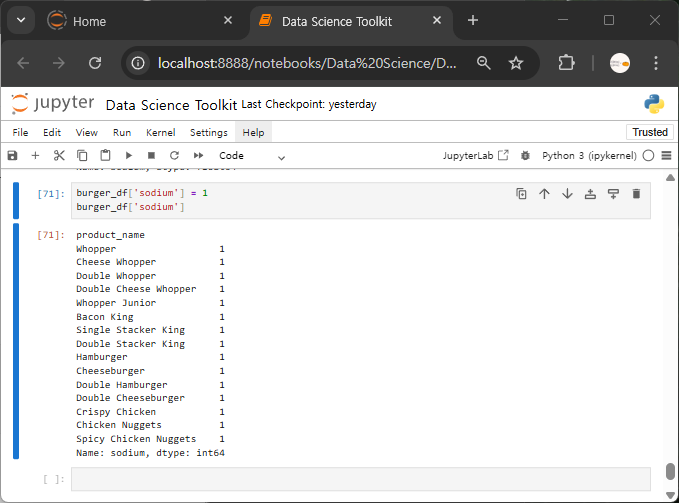The width and height of the screenshot is (679, 503).
Task: Close the Data Science Toolkit browser tab
Action: 437,20
